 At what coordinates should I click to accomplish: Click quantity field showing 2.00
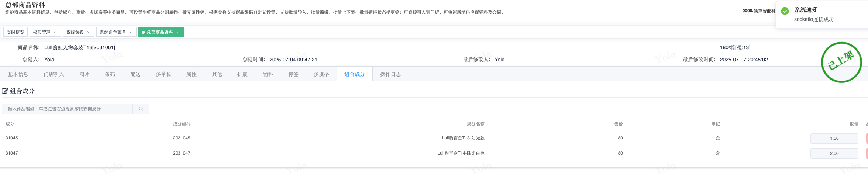click(x=834, y=154)
